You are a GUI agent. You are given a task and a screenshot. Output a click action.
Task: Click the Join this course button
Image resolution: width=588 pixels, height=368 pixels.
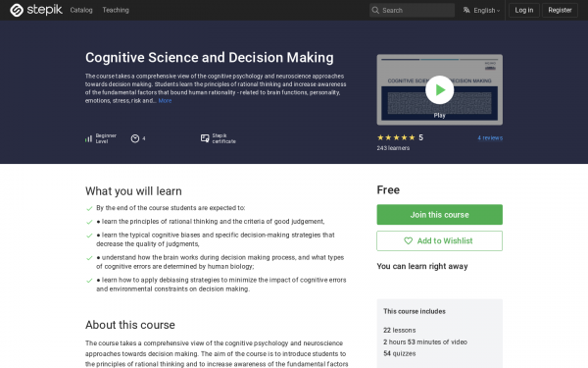point(439,215)
